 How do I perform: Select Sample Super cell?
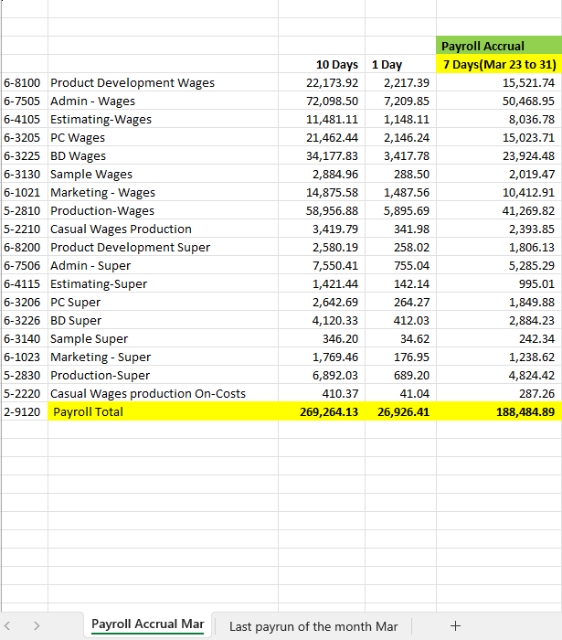[x=163, y=338]
